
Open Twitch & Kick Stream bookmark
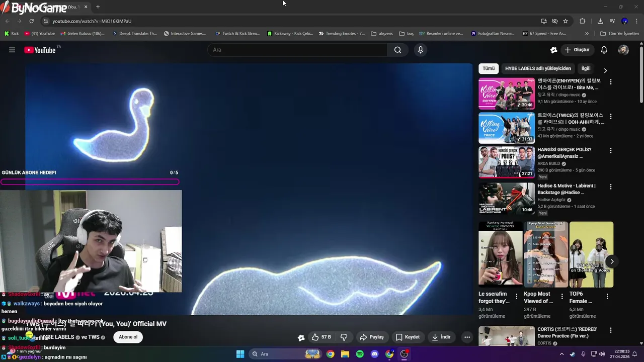(x=237, y=34)
